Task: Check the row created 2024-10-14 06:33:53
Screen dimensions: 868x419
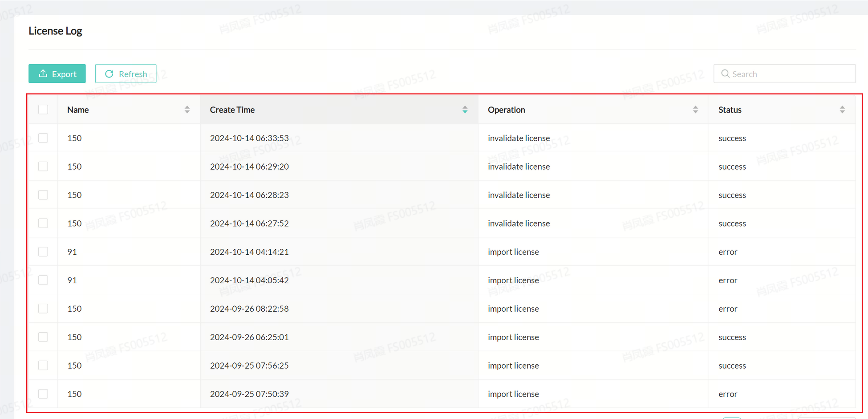Action: tap(43, 138)
